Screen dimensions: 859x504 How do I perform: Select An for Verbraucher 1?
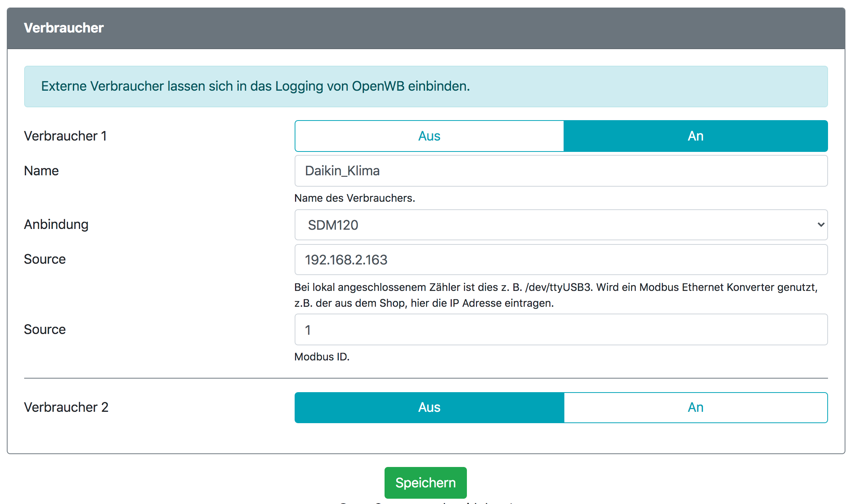point(695,136)
